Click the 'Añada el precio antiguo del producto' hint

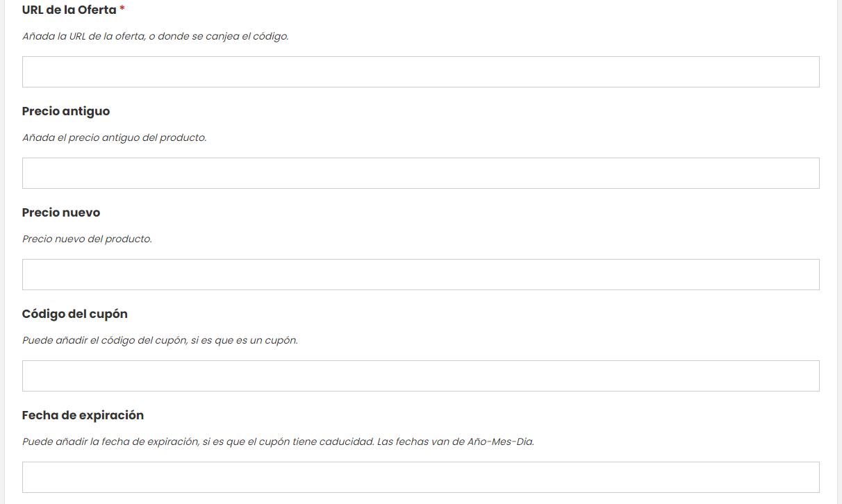(115, 137)
